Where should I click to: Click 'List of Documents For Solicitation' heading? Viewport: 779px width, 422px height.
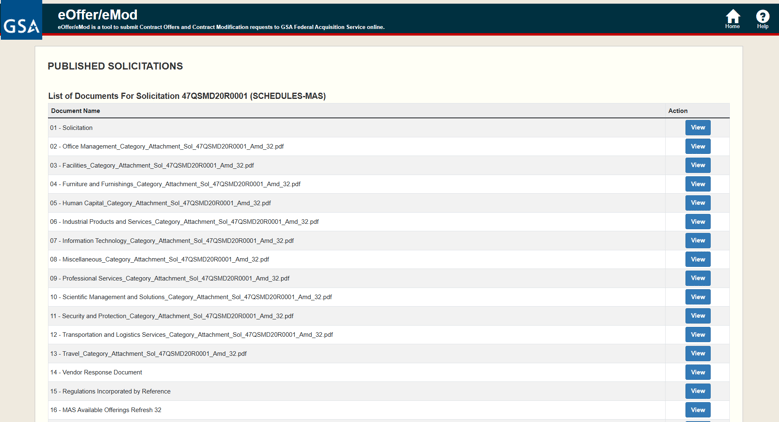click(187, 96)
